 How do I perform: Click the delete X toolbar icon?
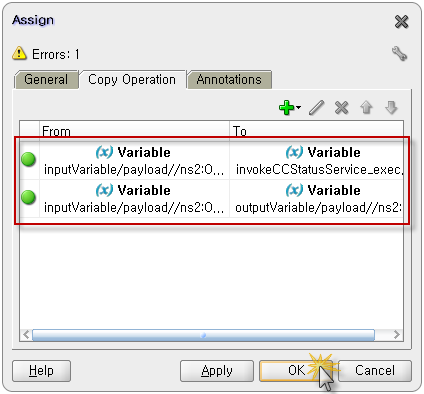pos(341,108)
